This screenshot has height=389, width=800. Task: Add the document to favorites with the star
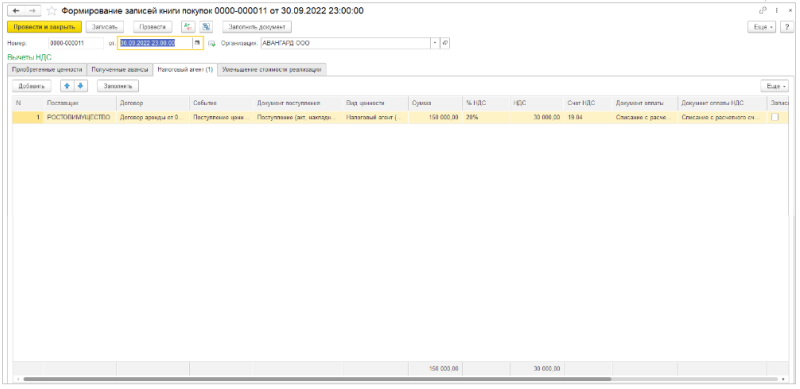52,11
